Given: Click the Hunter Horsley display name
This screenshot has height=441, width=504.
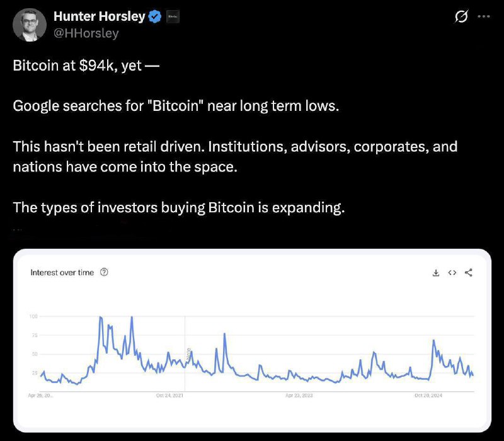Looking at the screenshot, I should (x=100, y=16).
